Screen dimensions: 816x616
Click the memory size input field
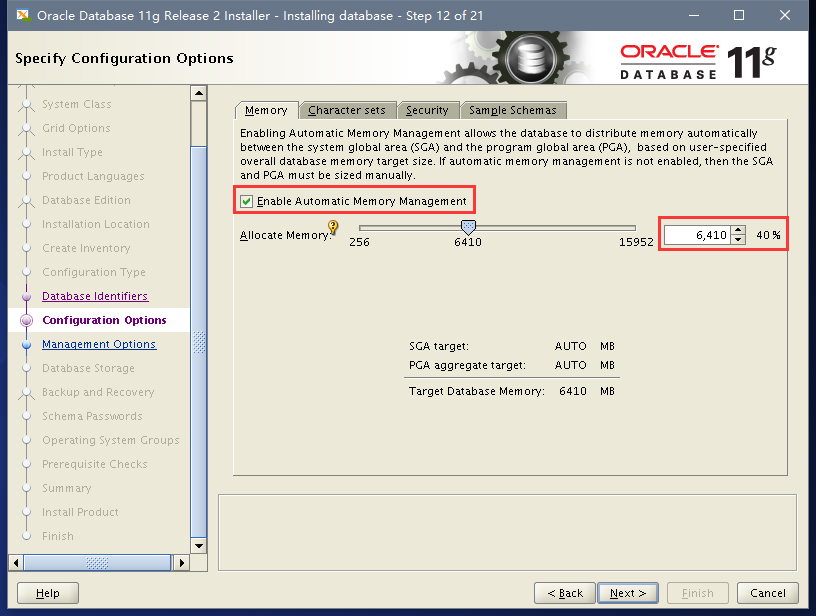[696, 235]
